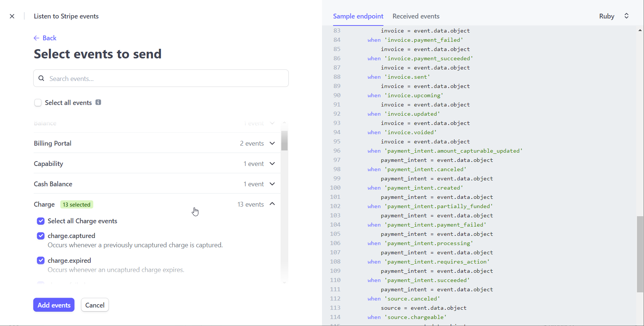Close the Listen to Stripe events dialog
This screenshot has height=326, width=644.
(x=12, y=16)
